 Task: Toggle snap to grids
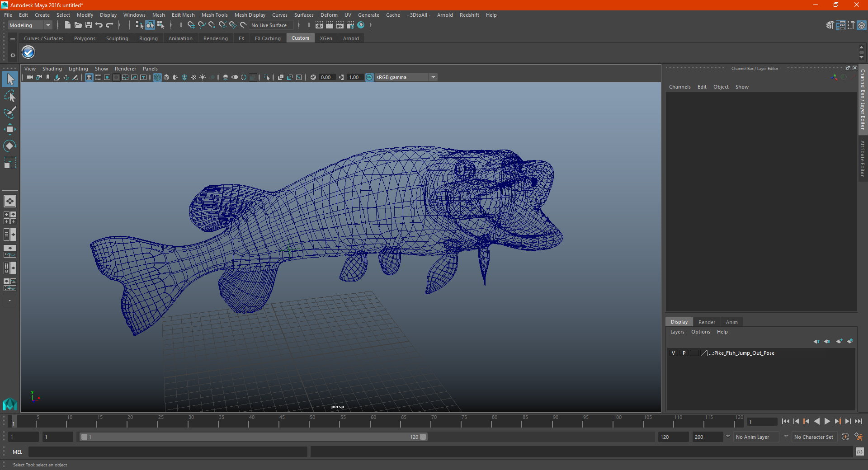191,25
